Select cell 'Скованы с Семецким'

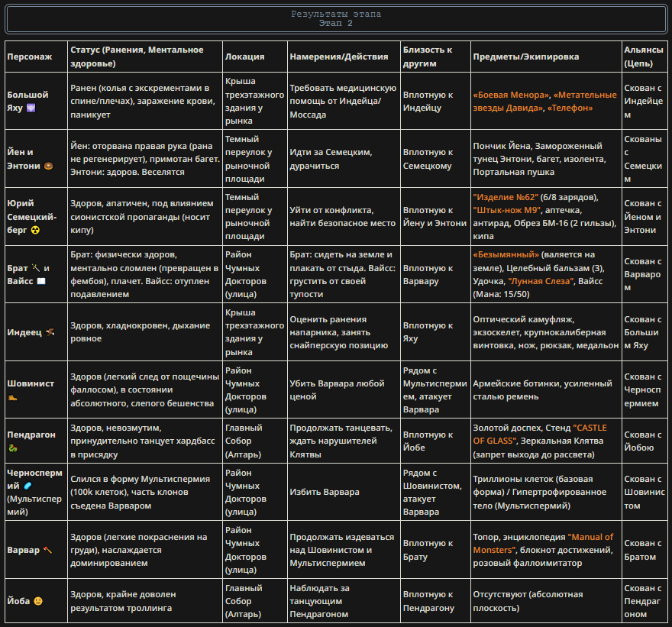tap(645, 159)
